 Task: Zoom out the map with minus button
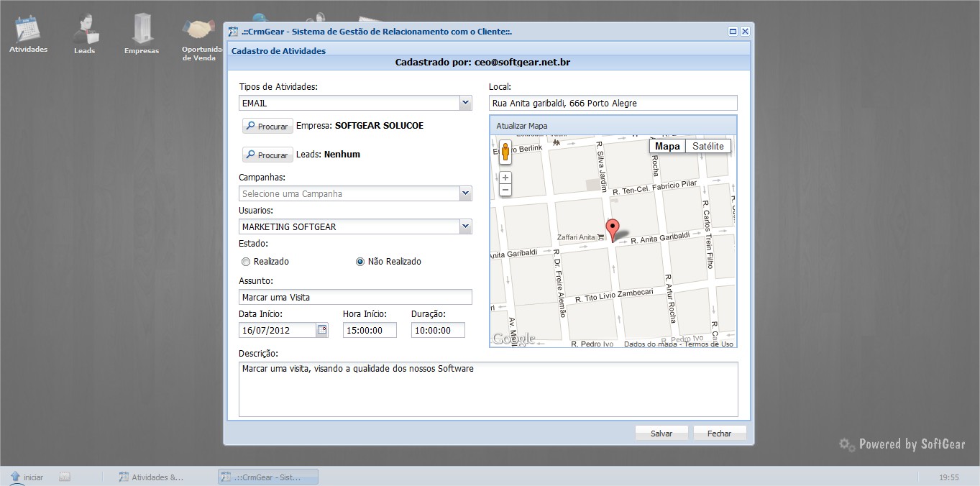point(505,190)
